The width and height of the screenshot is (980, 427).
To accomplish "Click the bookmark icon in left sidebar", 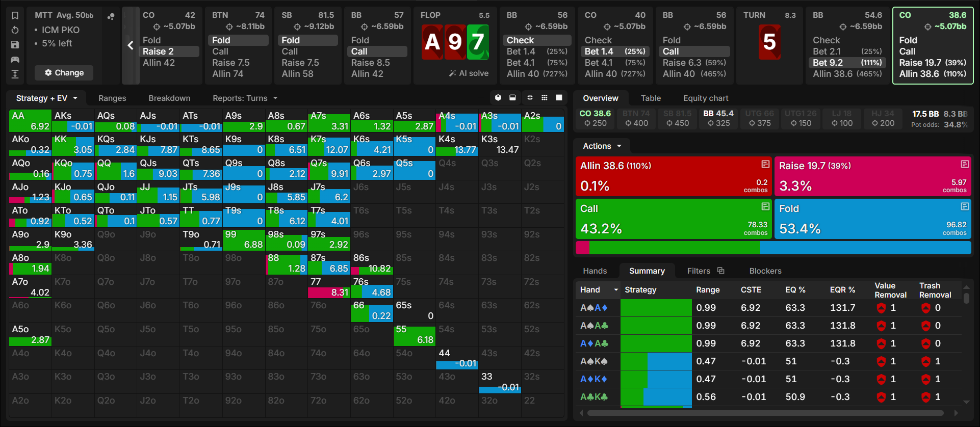I will [15, 15].
